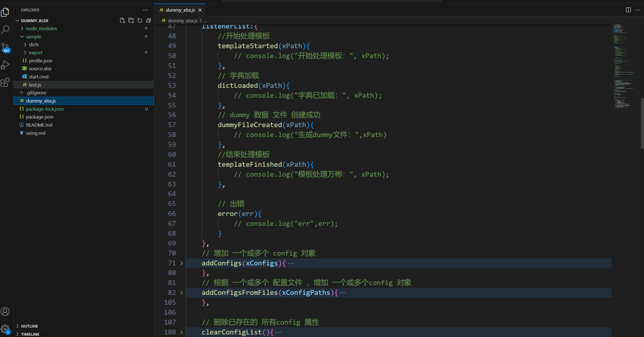Screen dimensions: 644x337
Task: Click the Settings gear icon bottom left
Action: pos(6,328)
